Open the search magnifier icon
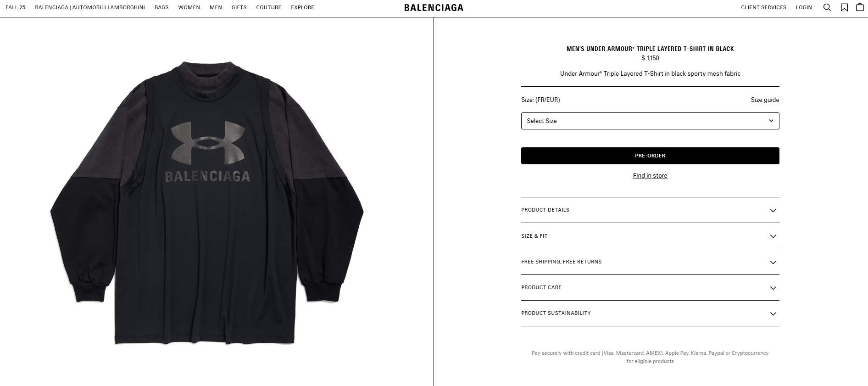 pyautogui.click(x=827, y=7)
